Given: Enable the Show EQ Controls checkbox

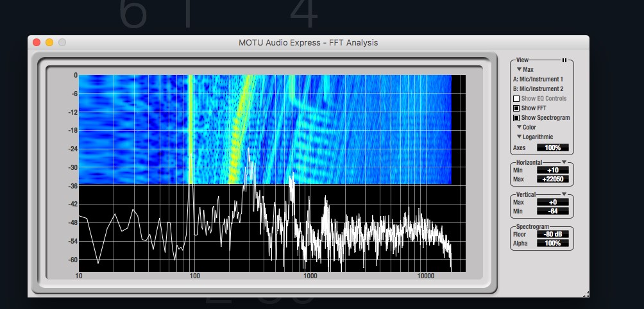Looking at the screenshot, I should [516, 99].
